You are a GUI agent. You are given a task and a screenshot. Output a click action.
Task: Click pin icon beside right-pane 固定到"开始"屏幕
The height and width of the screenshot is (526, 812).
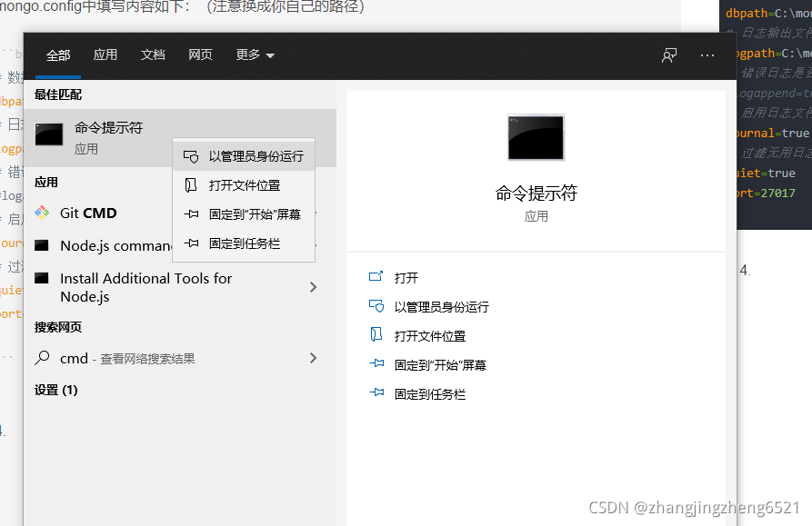coord(376,363)
